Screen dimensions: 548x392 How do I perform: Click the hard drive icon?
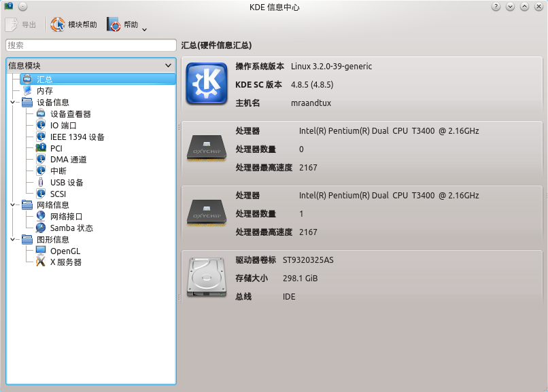click(207, 277)
